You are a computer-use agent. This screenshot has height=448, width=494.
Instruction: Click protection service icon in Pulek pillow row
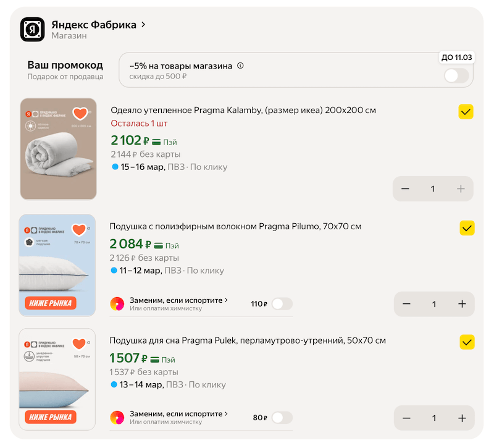click(117, 418)
